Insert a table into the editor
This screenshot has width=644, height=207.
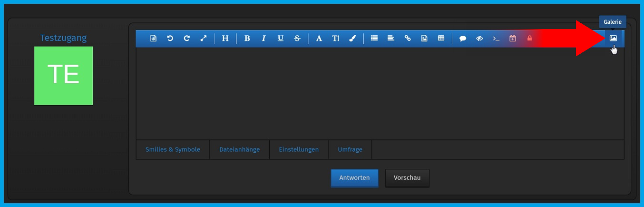[x=441, y=39]
